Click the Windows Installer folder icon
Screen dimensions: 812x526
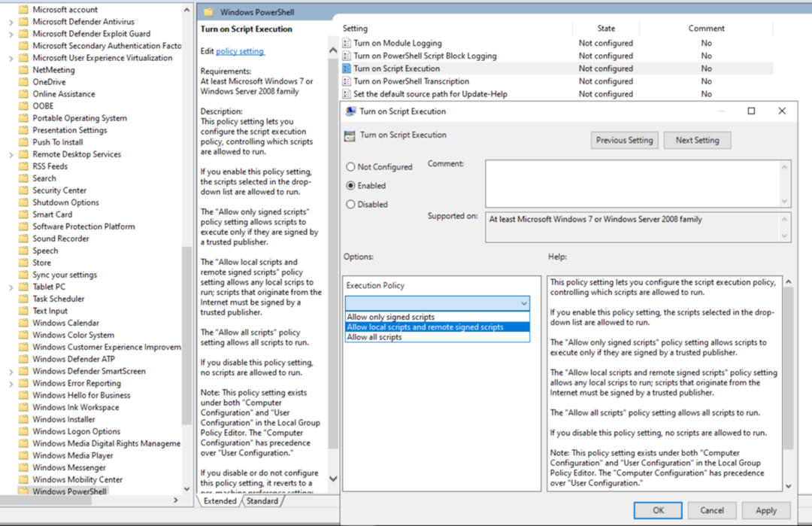(x=23, y=419)
